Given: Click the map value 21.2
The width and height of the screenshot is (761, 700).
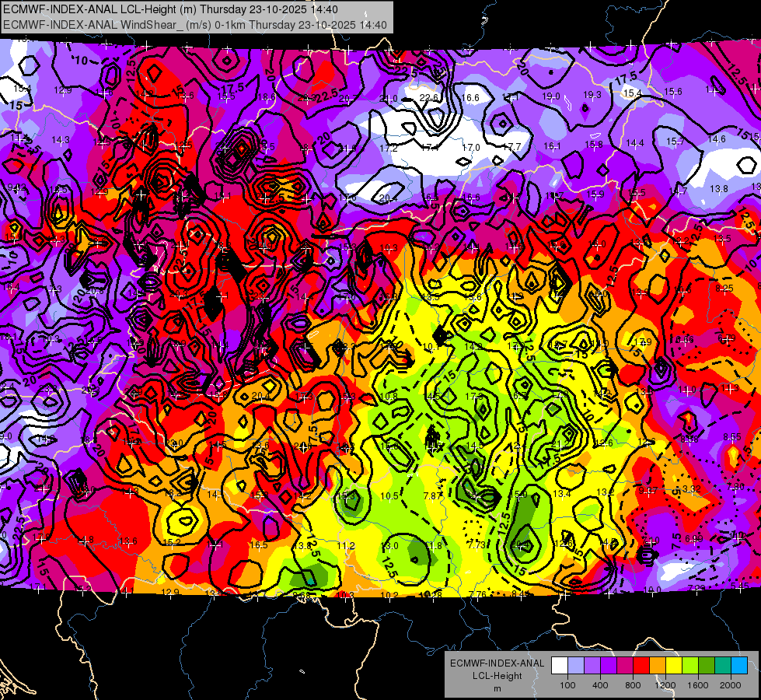Looking at the screenshot, I should (x=559, y=444).
